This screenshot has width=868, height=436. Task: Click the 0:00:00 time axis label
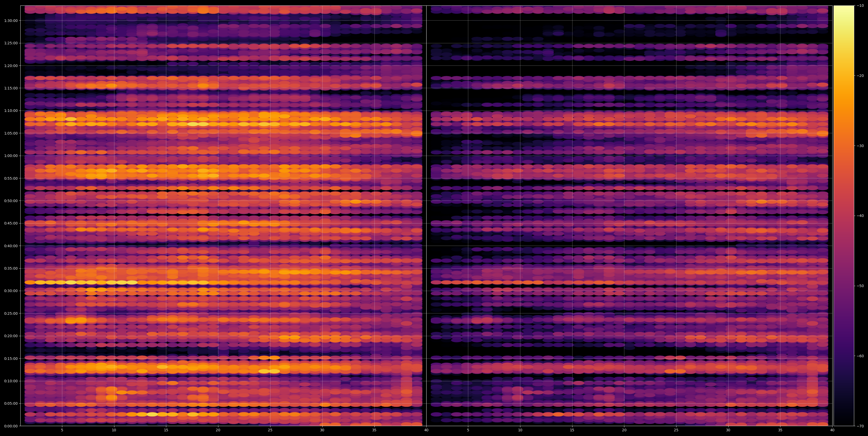(x=11, y=426)
